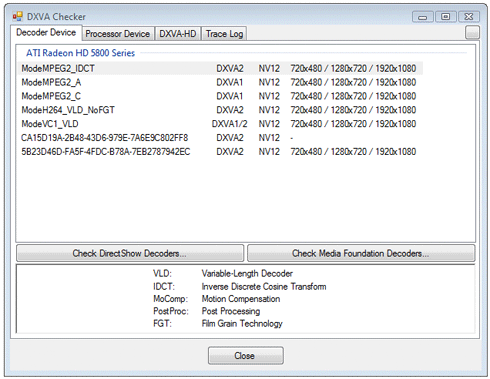Viewport: 490px width, 379px height.
Task: Click resolutions in ModeMPEG2_C row
Action: 353,96
